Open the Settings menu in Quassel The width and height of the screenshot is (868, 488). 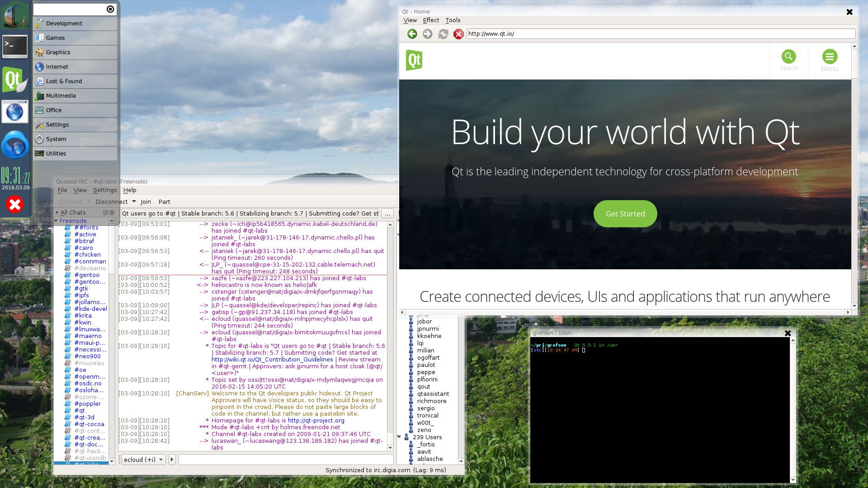click(104, 190)
